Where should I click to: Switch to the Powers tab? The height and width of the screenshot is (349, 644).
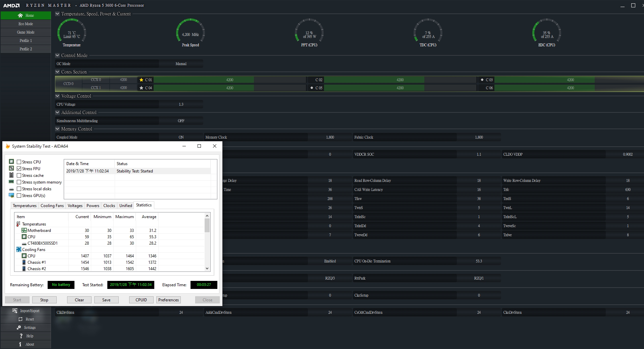93,206
